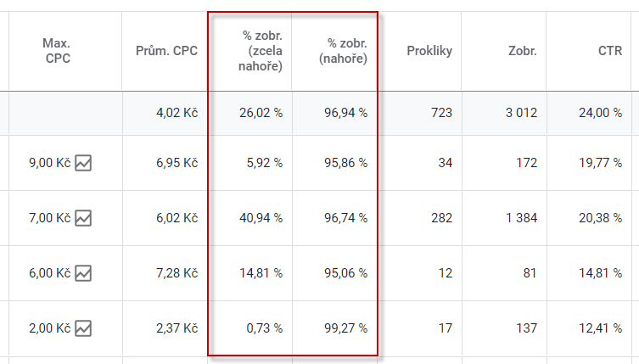This screenshot has height=364, width=639.
Task: Open bid simulator icon beside 7,00 Kč
Action: [x=83, y=218]
